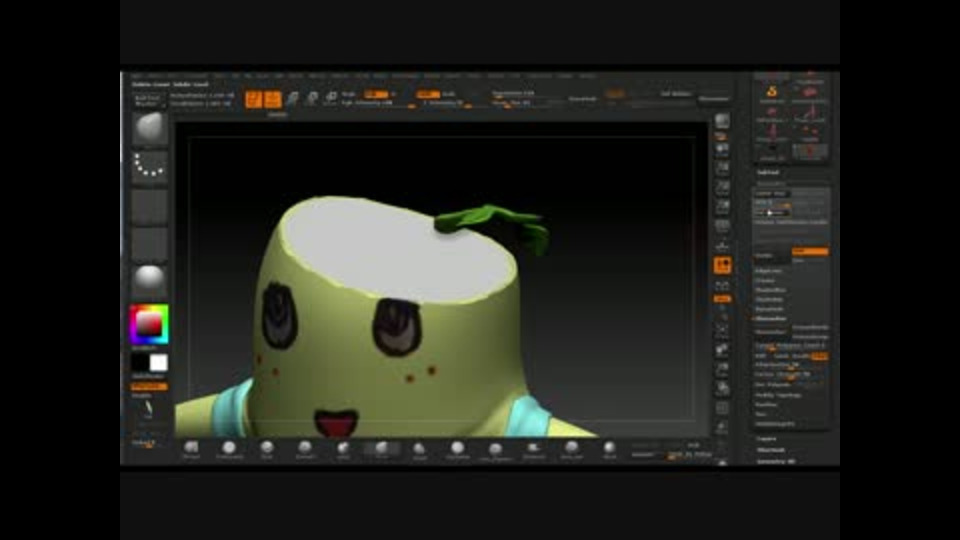
Task: Activate the orange Edit mode button
Action: click(x=253, y=99)
